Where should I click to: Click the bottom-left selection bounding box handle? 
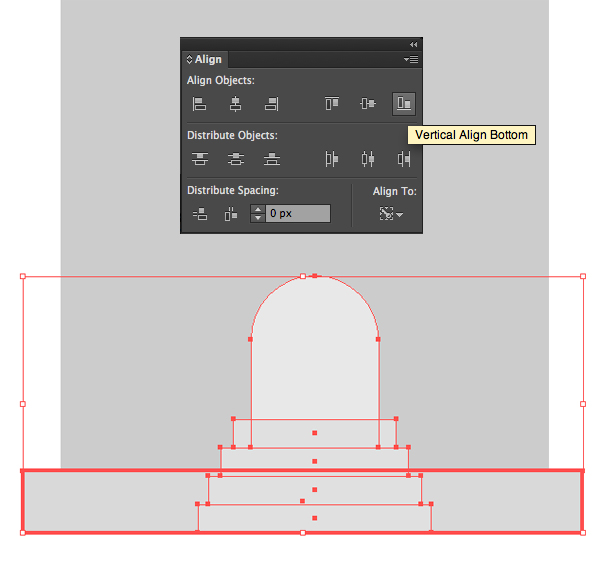point(23,533)
